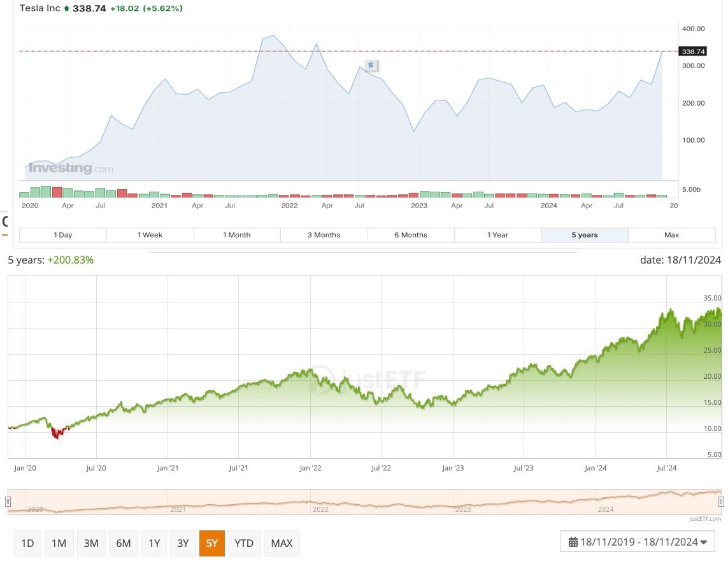Click the 15.00 axis label
The width and height of the screenshot is (728, 573).
[712, 402]
